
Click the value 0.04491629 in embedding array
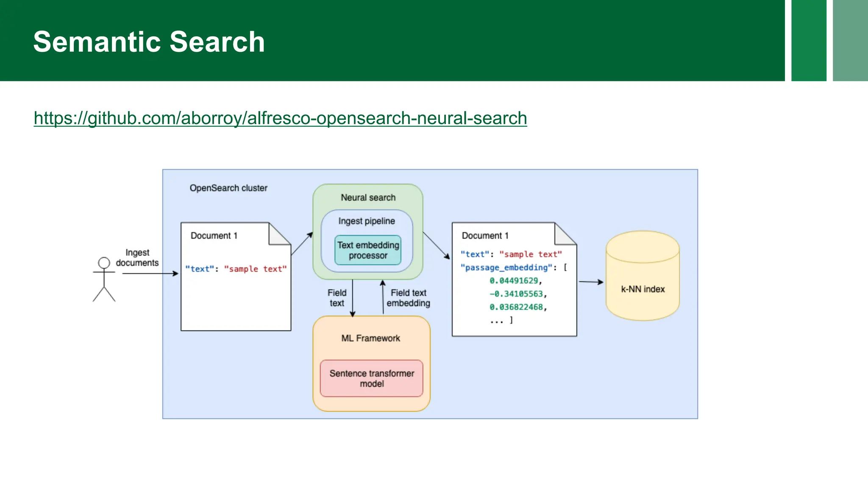tap(514, 281)
